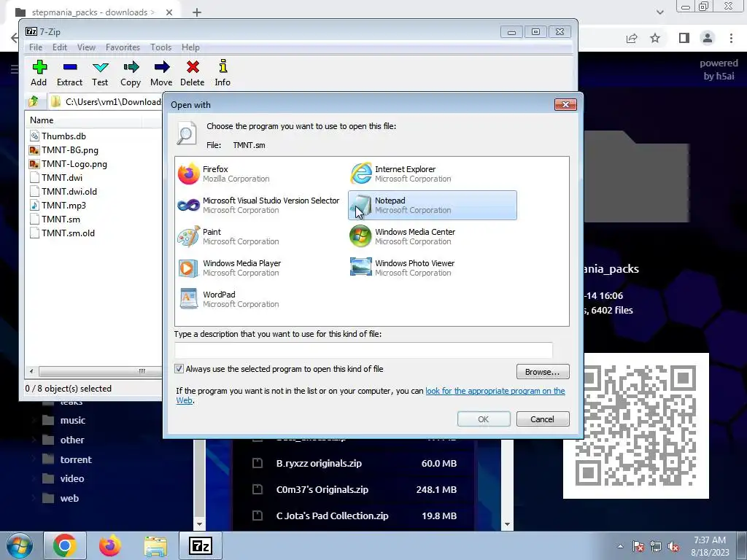747x560 pixels.
Task: Click the Copy toolbar icon
Action: tap(131, 73)
